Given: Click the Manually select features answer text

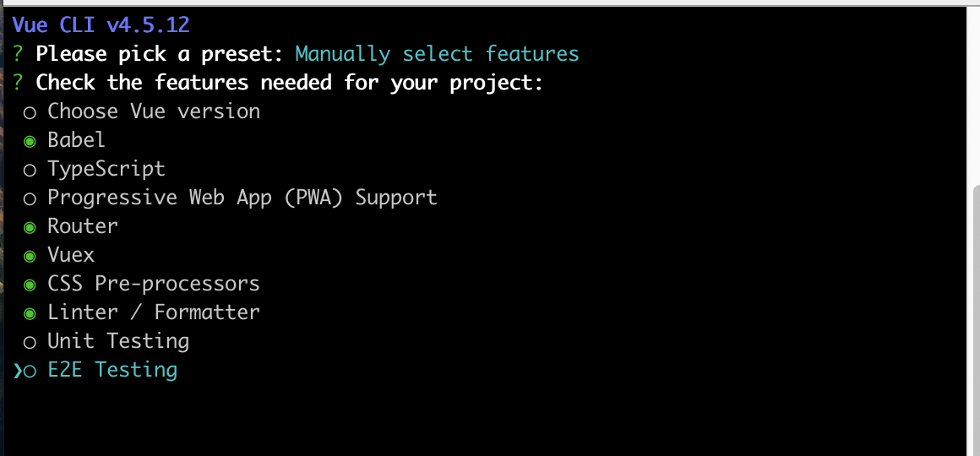Looking at the screenshot, I should pos(437,54).
